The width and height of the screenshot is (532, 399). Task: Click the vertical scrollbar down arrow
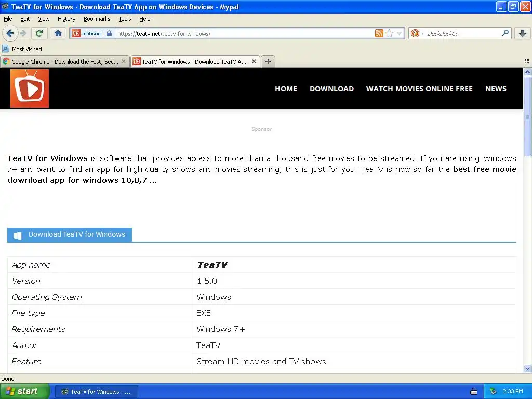[527, 368]
